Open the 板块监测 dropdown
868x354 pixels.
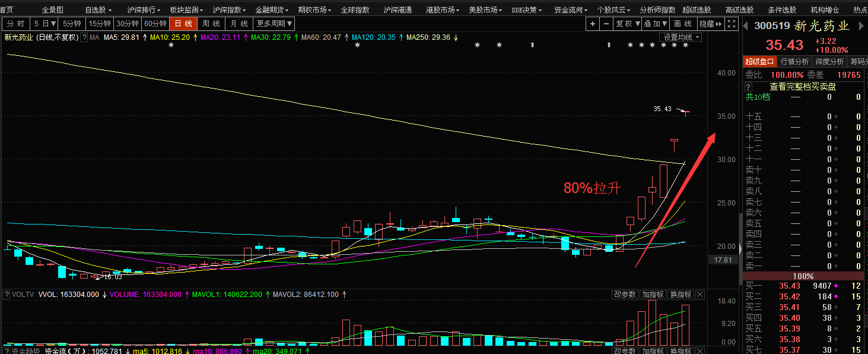pos(186,10)
